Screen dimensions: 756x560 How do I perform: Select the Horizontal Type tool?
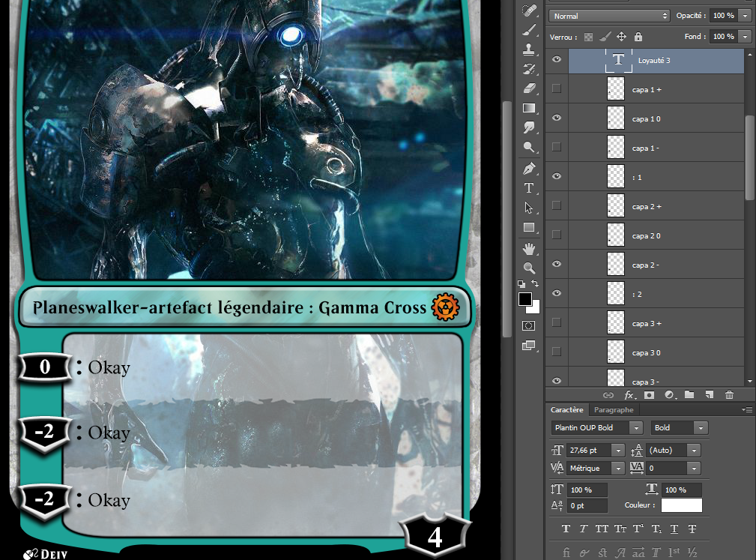(x=530, y=188)
